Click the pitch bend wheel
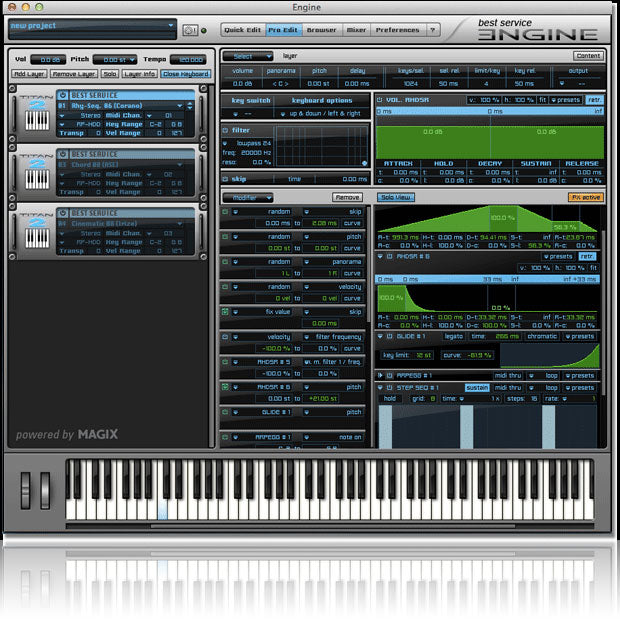This screenshot has width=620, height=620. 26,490
